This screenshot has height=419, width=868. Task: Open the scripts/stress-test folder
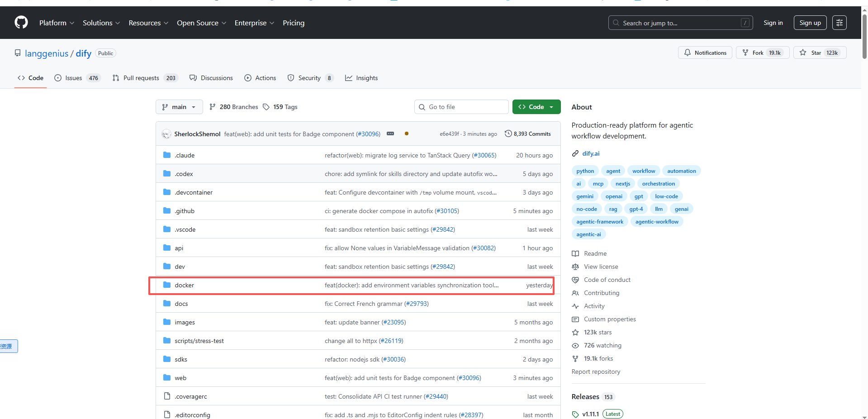coord(199,341)
